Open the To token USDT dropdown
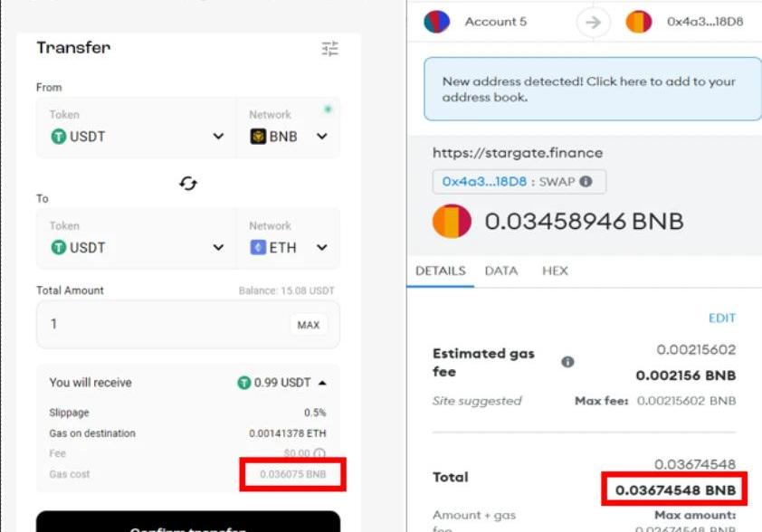762x532 pixels. click(218, 248)
